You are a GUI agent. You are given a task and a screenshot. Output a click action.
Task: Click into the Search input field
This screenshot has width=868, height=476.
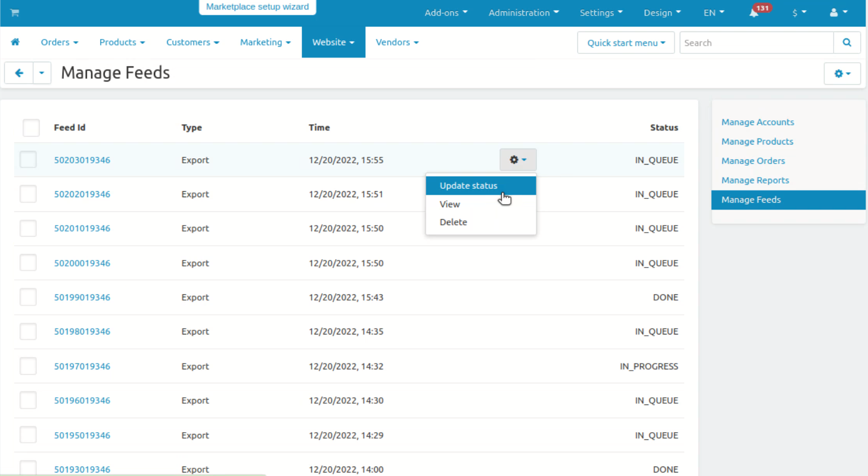point(756,43)
